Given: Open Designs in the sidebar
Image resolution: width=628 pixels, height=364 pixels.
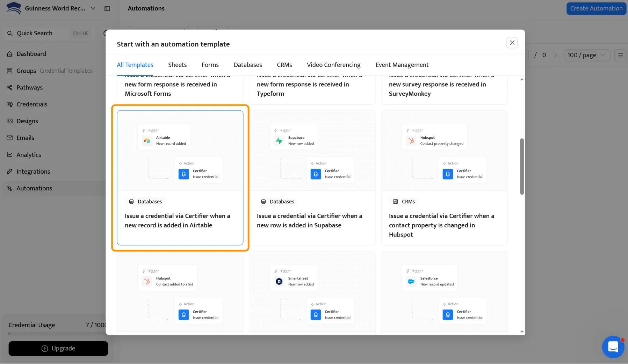Looking at the screenshot, I should 54,121.
